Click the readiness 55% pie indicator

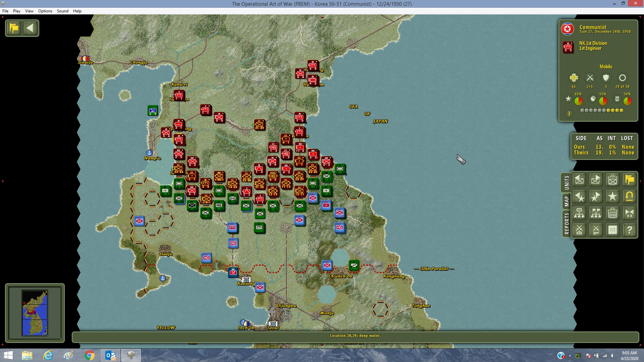point(603,101)
